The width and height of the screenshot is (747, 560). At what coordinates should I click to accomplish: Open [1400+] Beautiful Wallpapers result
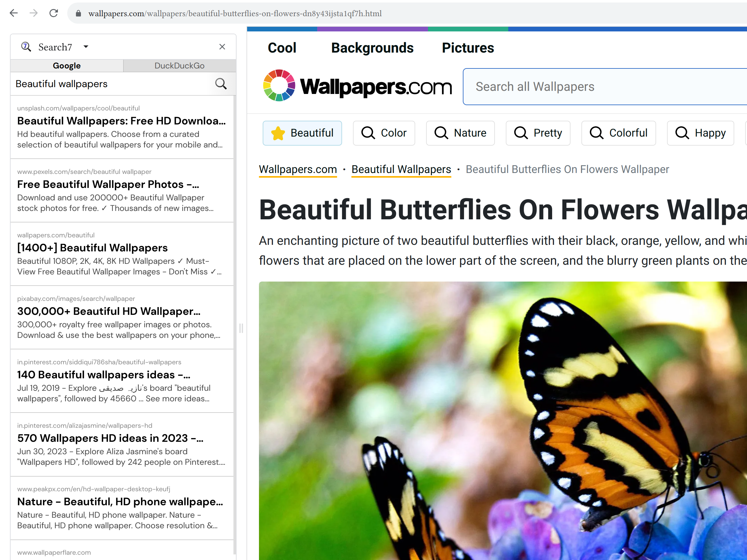(x=92, y=248)
